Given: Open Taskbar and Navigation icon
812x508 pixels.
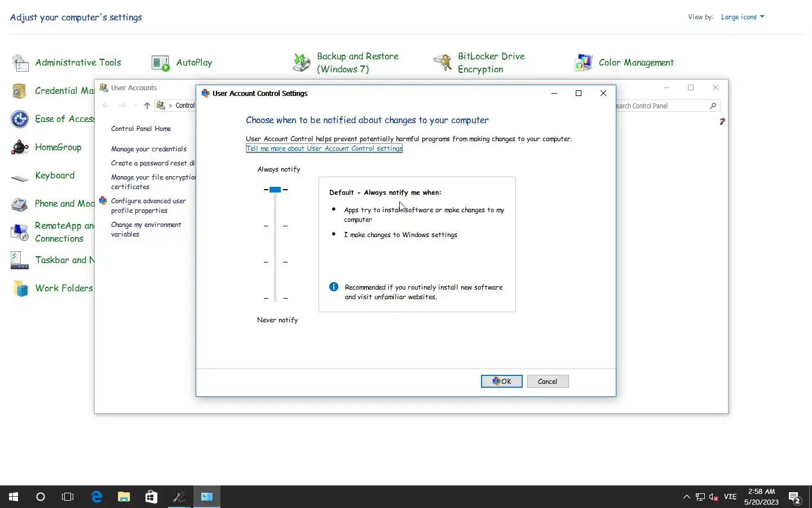Looking at the screenshot, I should [20, 260].
